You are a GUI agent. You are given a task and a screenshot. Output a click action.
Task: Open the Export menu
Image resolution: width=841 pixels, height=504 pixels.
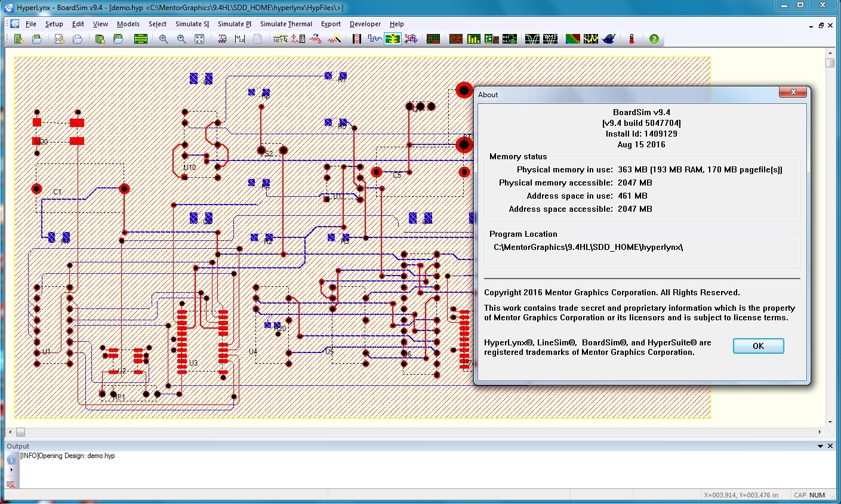(x=331, y=24)
